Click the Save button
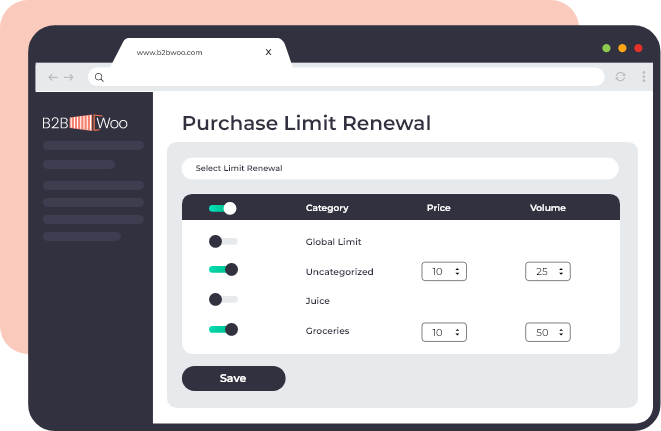Image resolution: width=661 pixels, height=431 pixels. (x=234, y=378)
